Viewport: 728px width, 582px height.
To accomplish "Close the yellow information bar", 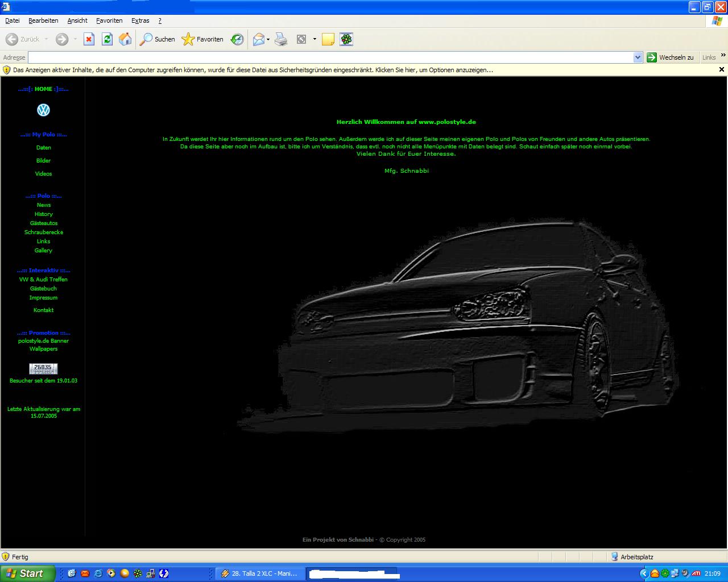I will 722,69.
